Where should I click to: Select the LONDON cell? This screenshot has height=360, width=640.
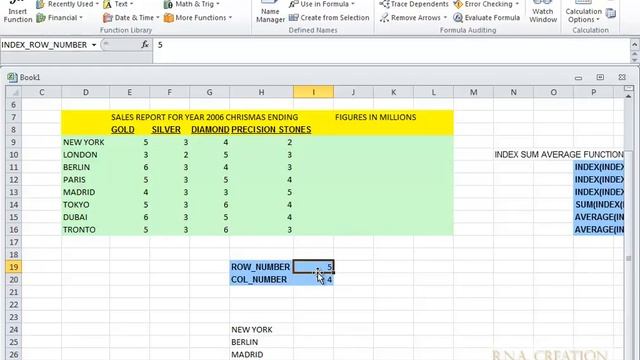click(x=86, y=155)
